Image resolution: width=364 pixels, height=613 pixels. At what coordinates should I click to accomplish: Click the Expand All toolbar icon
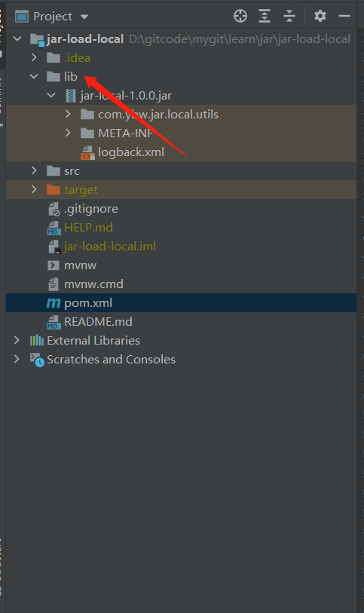coord(265,16)
